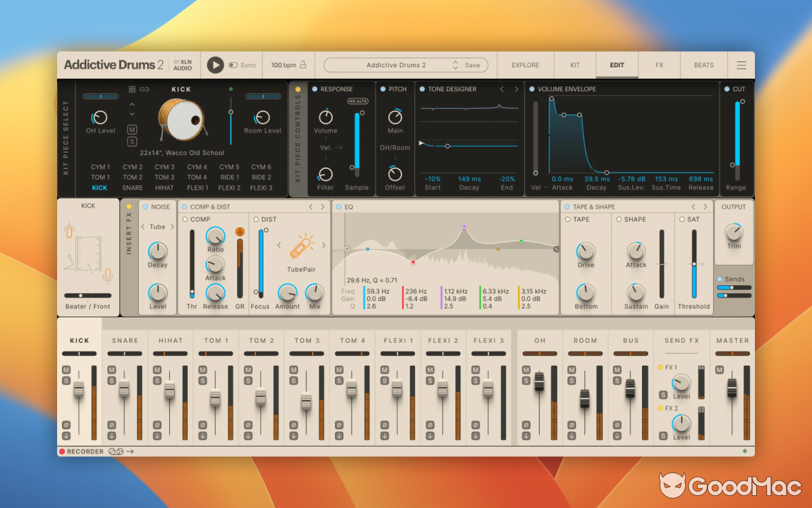Click the orange distortion heat icon above GR

[x=240, y=232]
